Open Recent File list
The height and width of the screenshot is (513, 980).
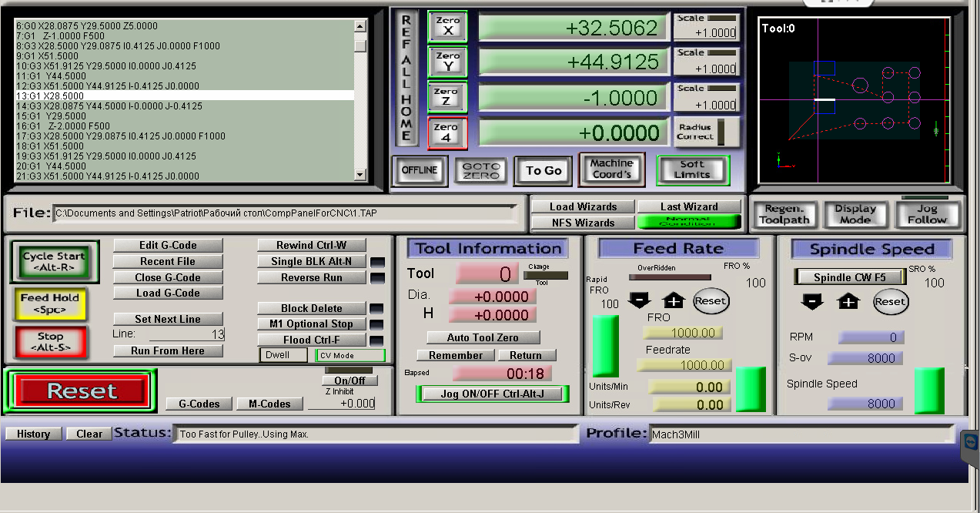pos(168,261)
